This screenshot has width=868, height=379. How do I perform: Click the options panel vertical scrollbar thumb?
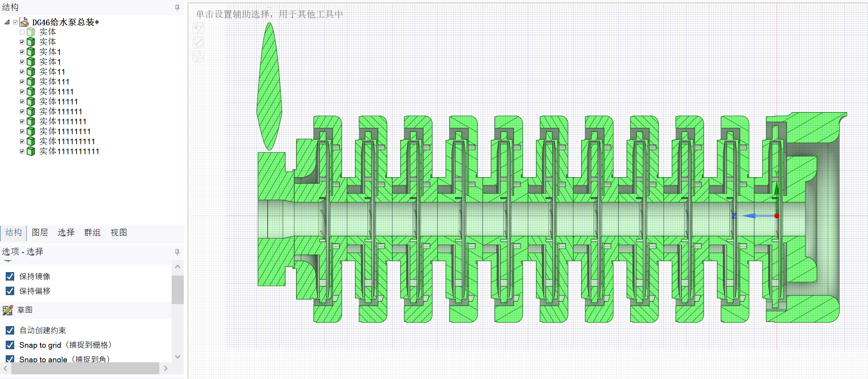point(177,289)
